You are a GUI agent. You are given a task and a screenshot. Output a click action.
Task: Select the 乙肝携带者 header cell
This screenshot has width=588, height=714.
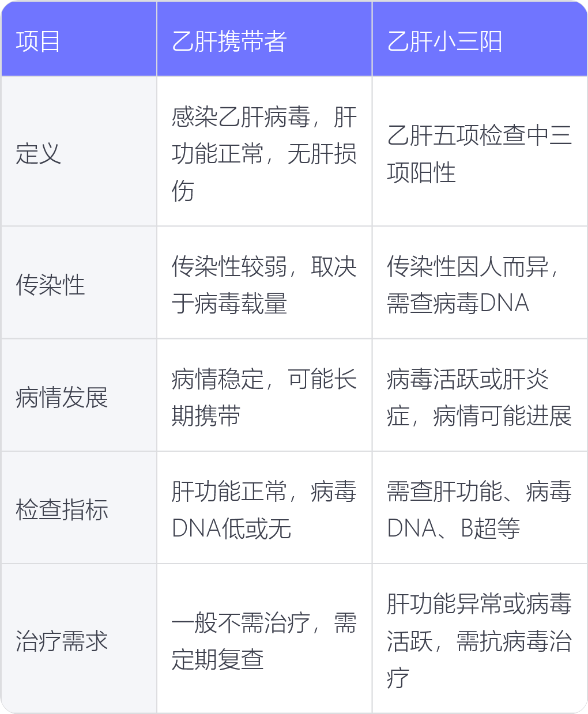(264, 39)
